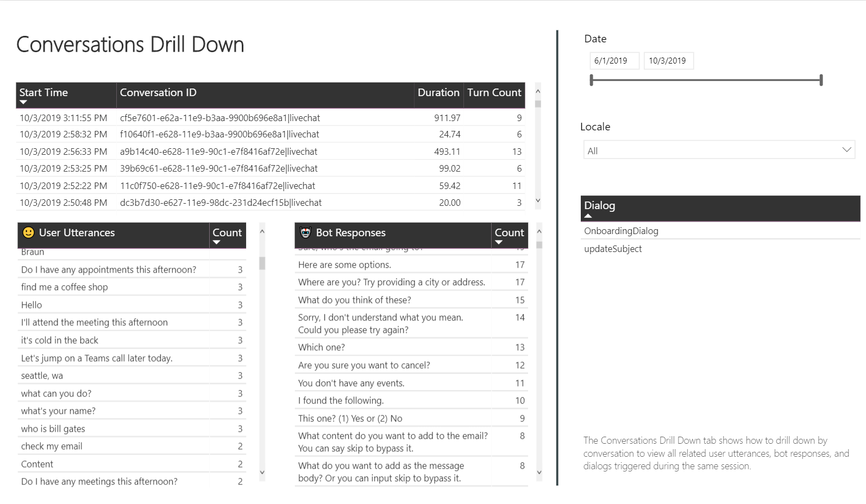Click the date slider's left handle
The height and width of the screenshot is (504, 866).
click(x=592, y=80)
